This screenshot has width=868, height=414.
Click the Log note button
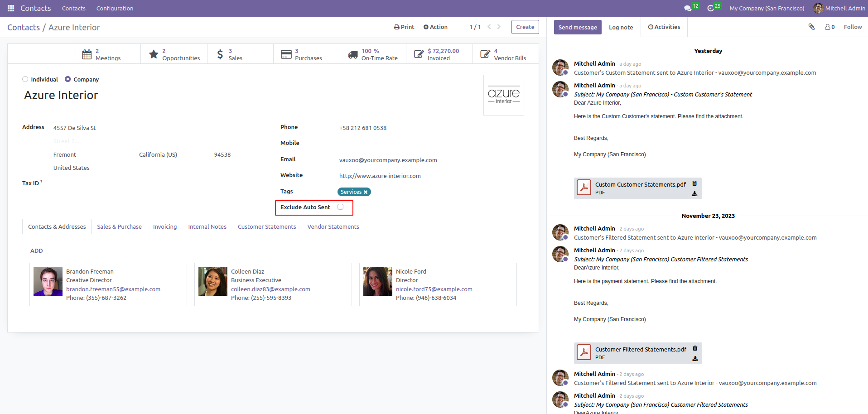621,27
